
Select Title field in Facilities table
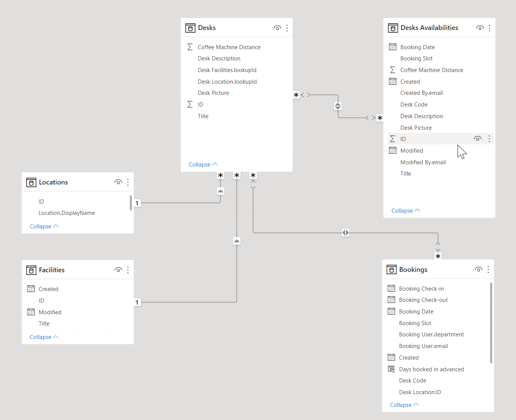pyautogui.click(x=44, y=324)
